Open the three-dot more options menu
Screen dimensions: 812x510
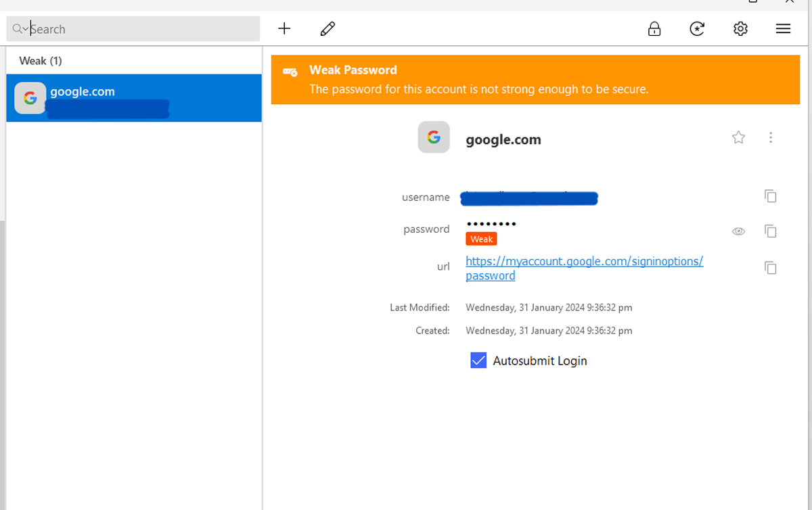771,138
